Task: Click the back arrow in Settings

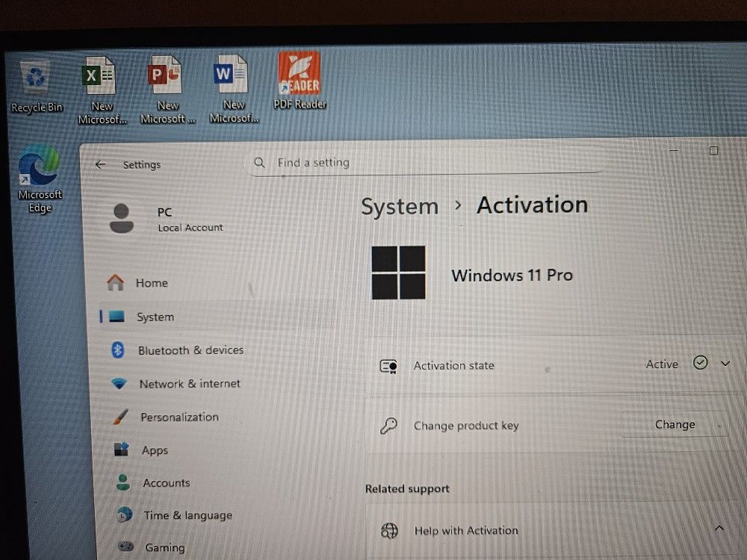Action: [x=99, y=164]
